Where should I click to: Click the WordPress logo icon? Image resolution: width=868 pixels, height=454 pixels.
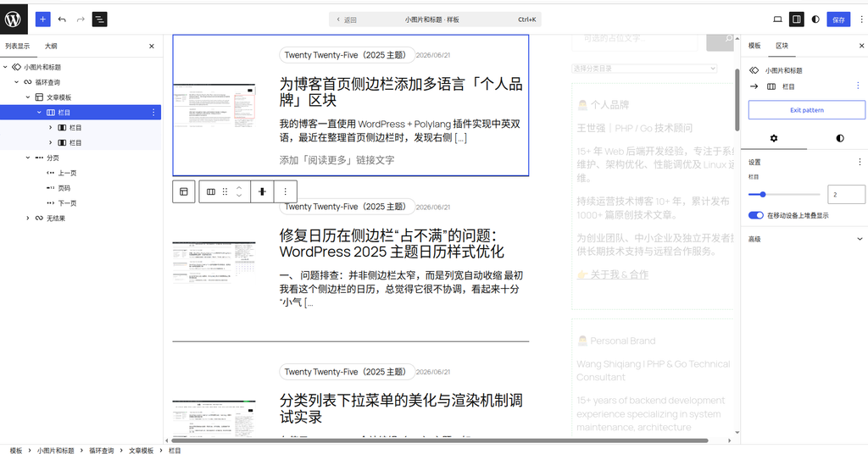(x=14, y=19)
